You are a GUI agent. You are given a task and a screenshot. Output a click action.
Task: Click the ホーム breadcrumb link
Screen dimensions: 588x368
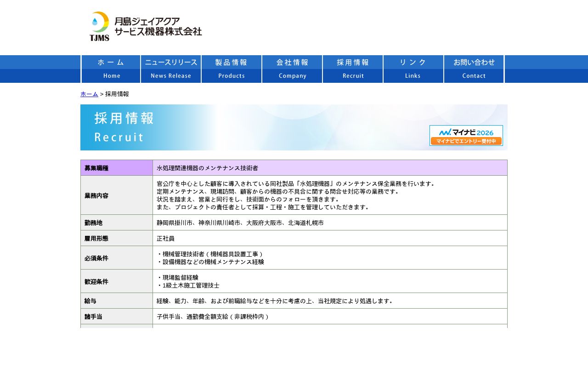[x=89, y=94]
